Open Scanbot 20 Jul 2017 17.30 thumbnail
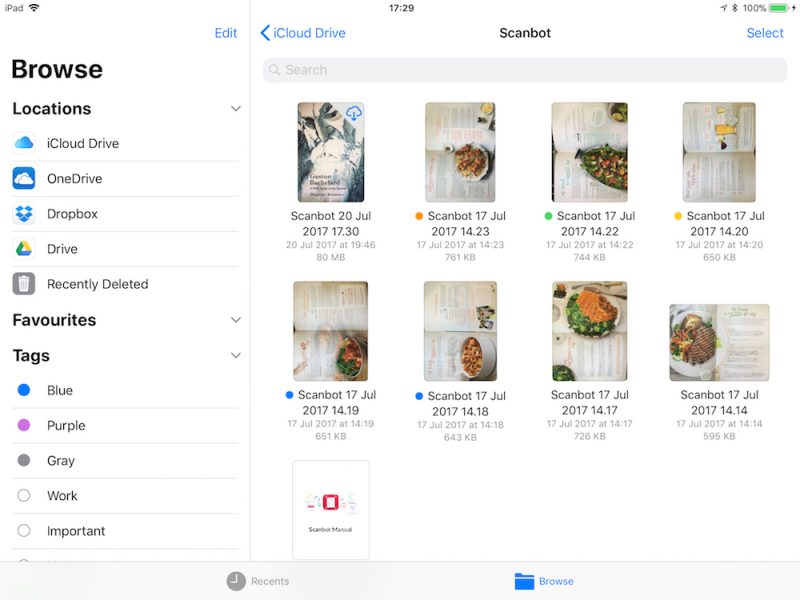The width and height of the screenshot is (800, 600). (x=331, y=152)
